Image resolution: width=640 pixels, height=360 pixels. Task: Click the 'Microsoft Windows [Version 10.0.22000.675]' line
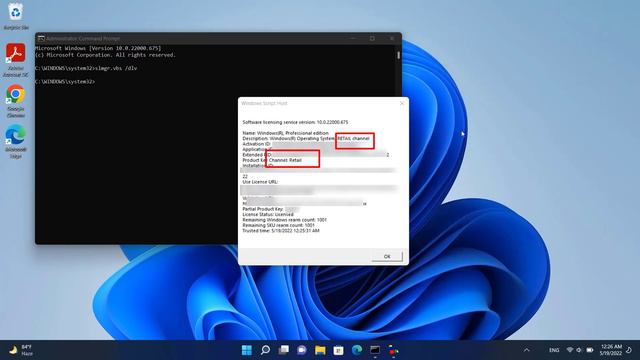(98, 48)
